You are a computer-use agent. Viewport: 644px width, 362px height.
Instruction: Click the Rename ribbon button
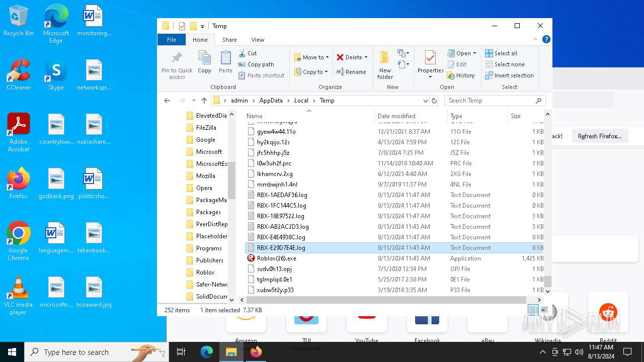pos(351,72)
